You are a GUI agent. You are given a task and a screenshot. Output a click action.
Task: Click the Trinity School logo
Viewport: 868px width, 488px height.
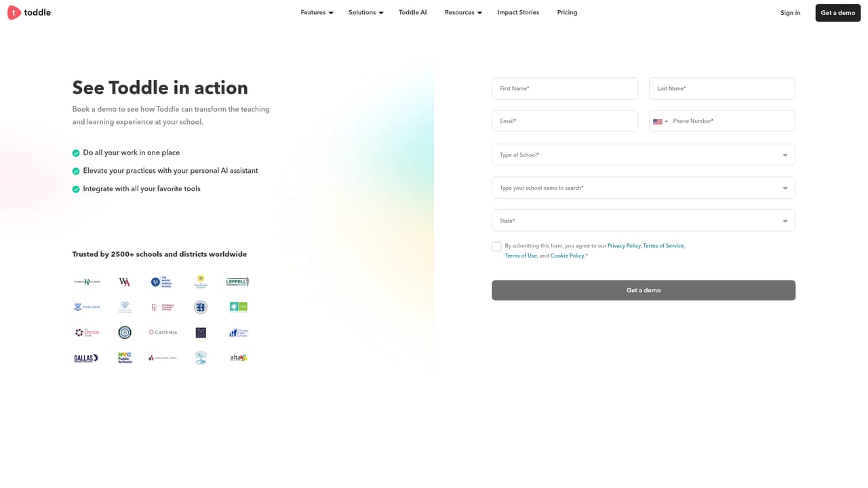[x=87, y=307]
